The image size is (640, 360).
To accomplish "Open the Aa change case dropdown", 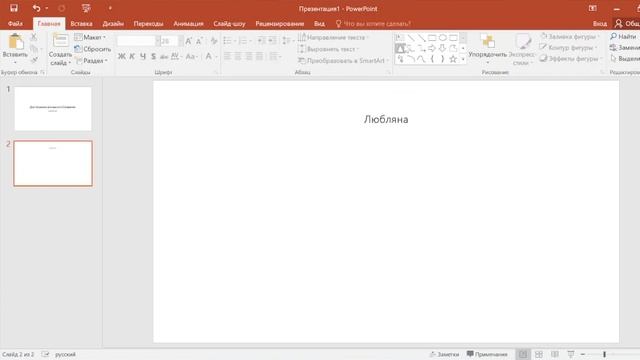I will pyautogui.click(x=191, y=57).
